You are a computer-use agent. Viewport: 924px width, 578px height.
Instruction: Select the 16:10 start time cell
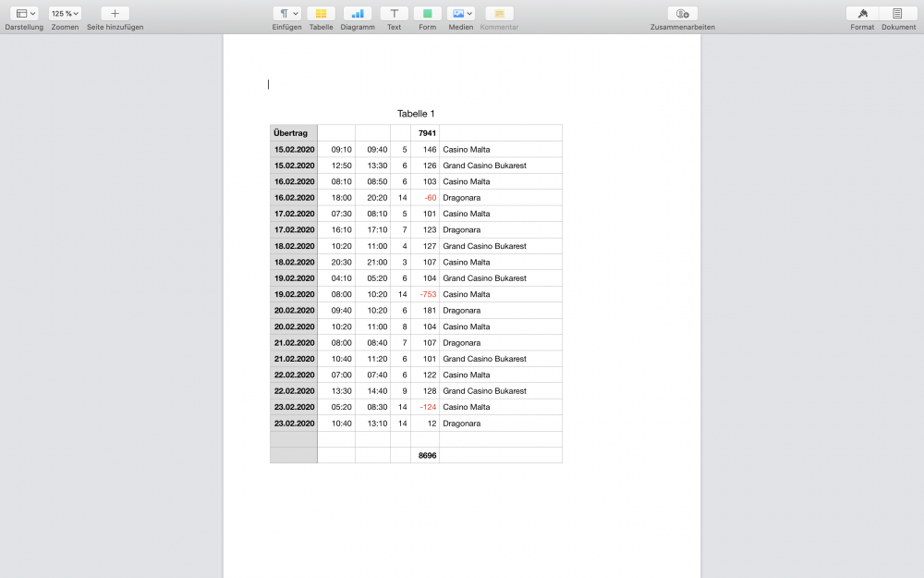336,230
